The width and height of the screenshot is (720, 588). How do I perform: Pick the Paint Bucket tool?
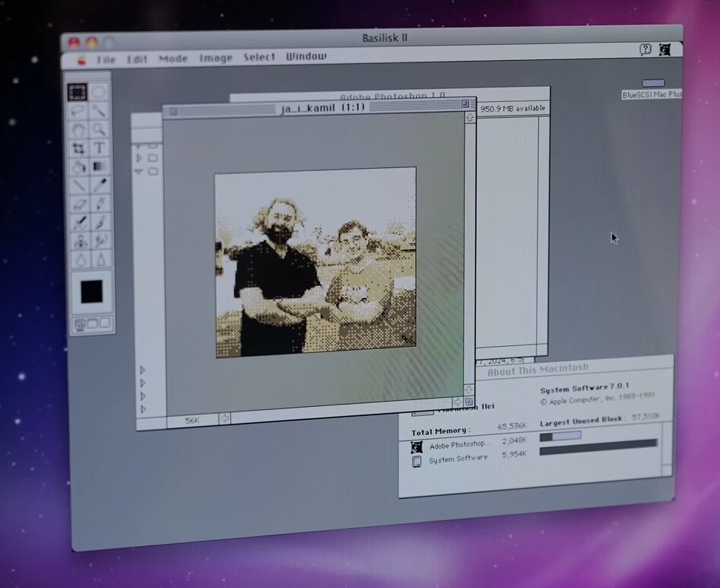pyautogui.click(x=78, y=167)
